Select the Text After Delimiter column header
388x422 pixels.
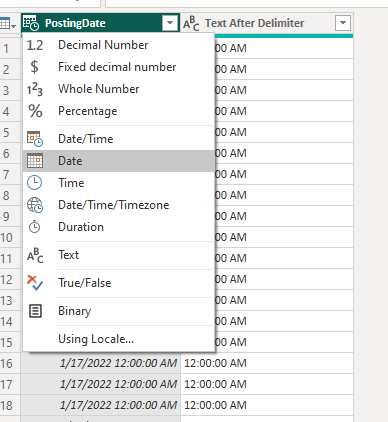coord(267,23)
